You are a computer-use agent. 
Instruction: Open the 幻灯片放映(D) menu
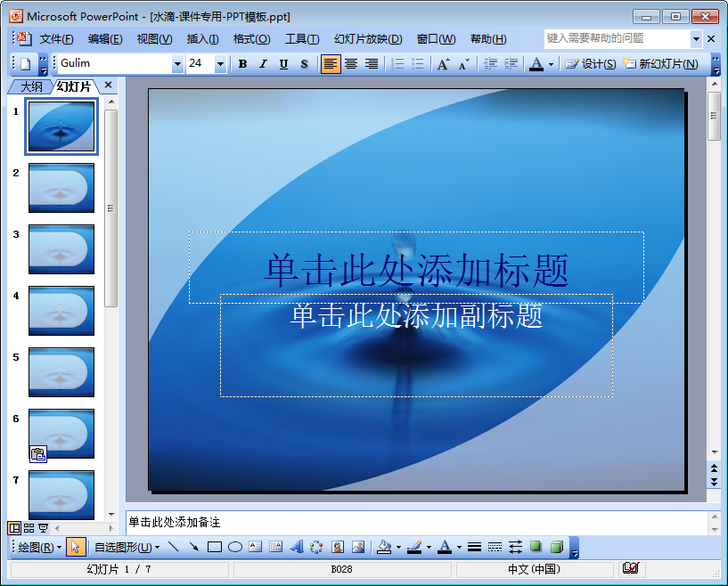pos(368,39)
